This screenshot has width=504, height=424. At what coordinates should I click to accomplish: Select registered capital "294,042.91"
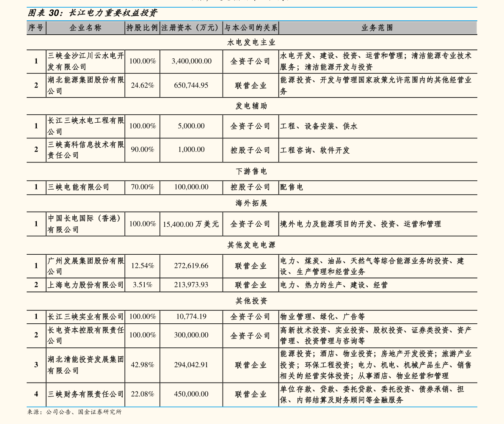[x=191, y=364]
